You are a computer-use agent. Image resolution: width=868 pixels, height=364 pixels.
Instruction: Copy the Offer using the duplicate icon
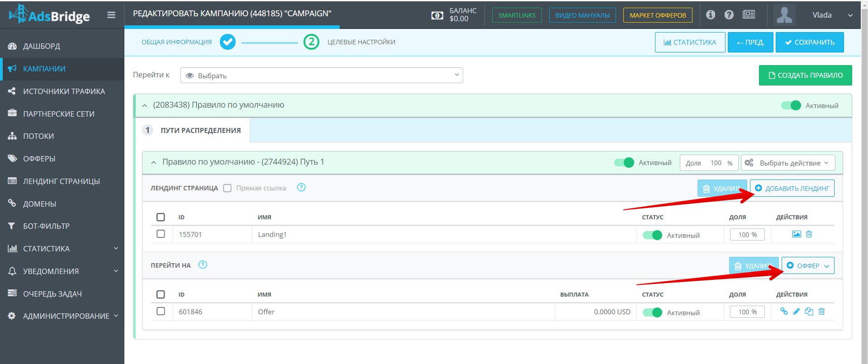pos(809,312)
